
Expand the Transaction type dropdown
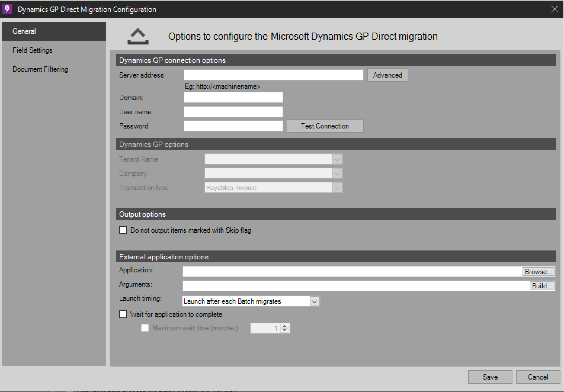point(337,188)
